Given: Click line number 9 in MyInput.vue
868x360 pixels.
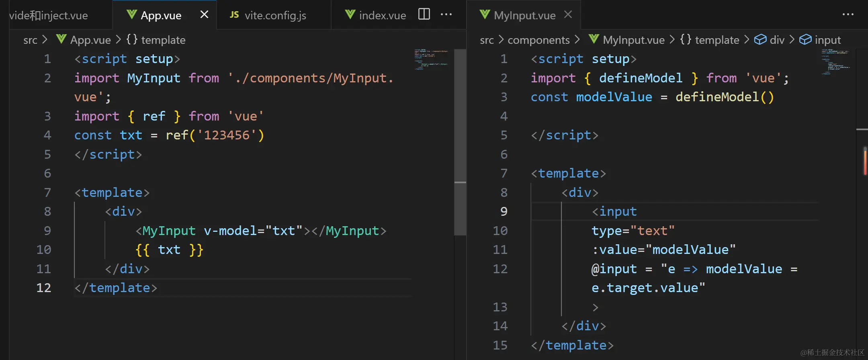Looking at the screenshot, I should click(x=504, y=211).
